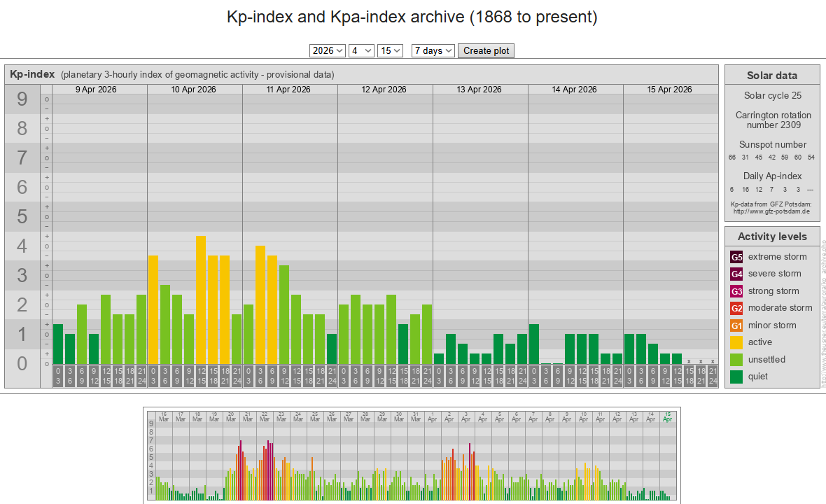
Task: Click the light green unsettled swatch
Action: pos(736,360)
